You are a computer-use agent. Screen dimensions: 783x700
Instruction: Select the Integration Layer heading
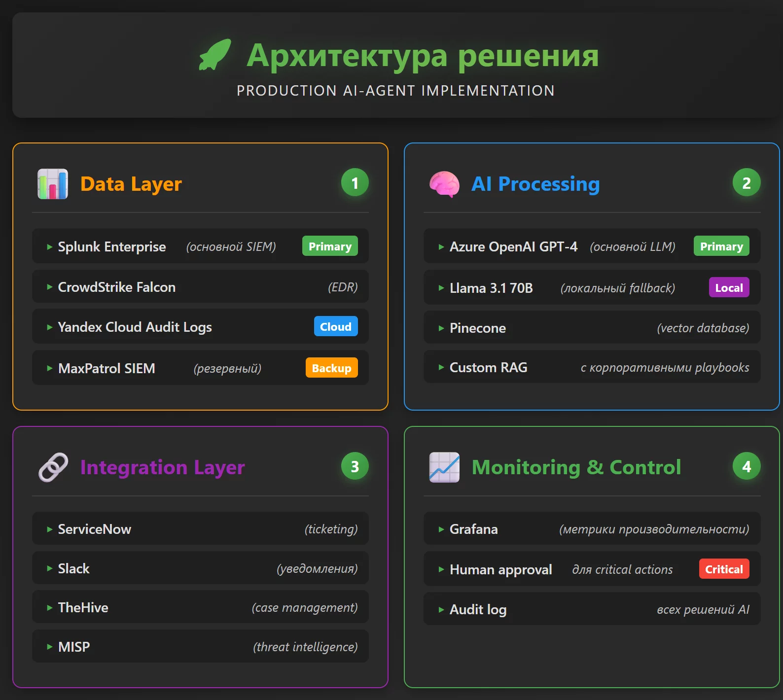pyautogui.click(x=163, y=467)
